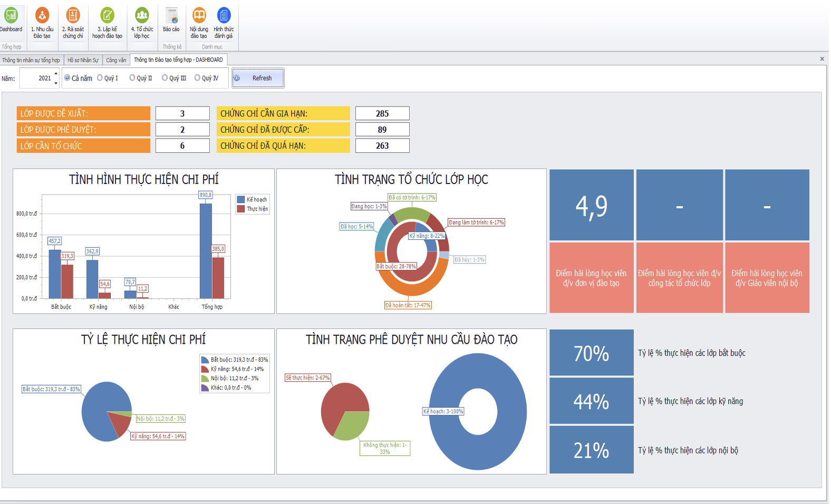Screen dimensions: 831x504
Task: Click 'Kỹ năng: 54,6 tr.đ - 14%' pie label
Action: point(158,436)
